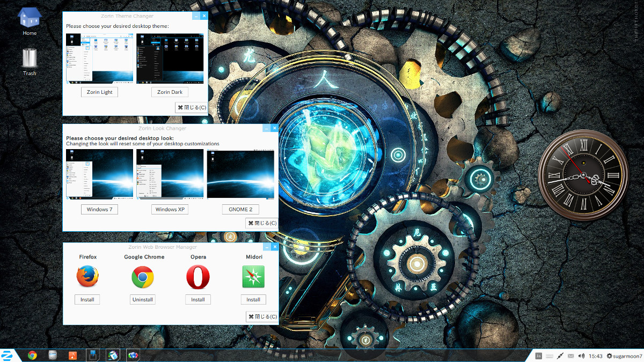Install Midori in Web Browser Manager
Image resolution: width=644 pixels, height=362 pixels.
253,300
